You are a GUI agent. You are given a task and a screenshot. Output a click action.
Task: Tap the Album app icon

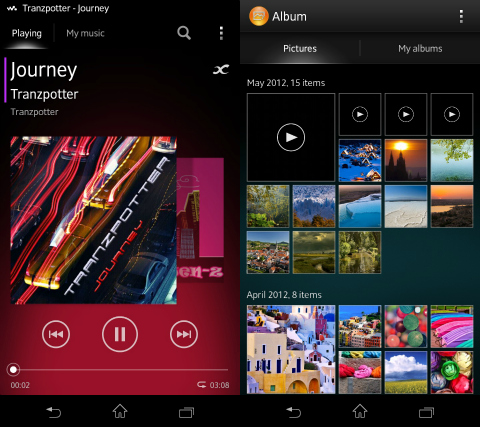coord(259,16)
